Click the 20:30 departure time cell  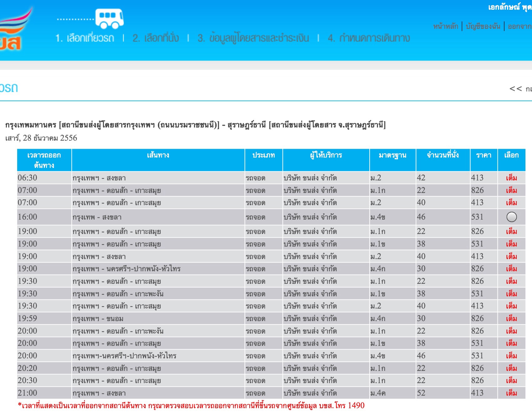44,380
